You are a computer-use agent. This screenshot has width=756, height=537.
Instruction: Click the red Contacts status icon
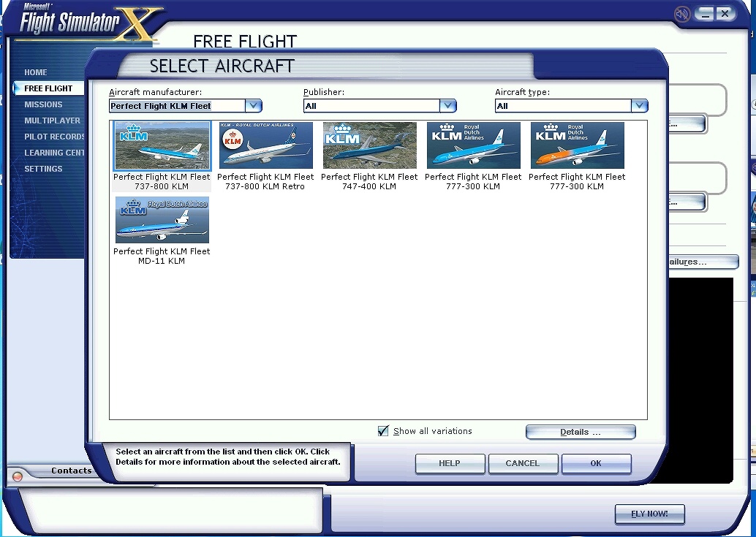click(18, 476)
